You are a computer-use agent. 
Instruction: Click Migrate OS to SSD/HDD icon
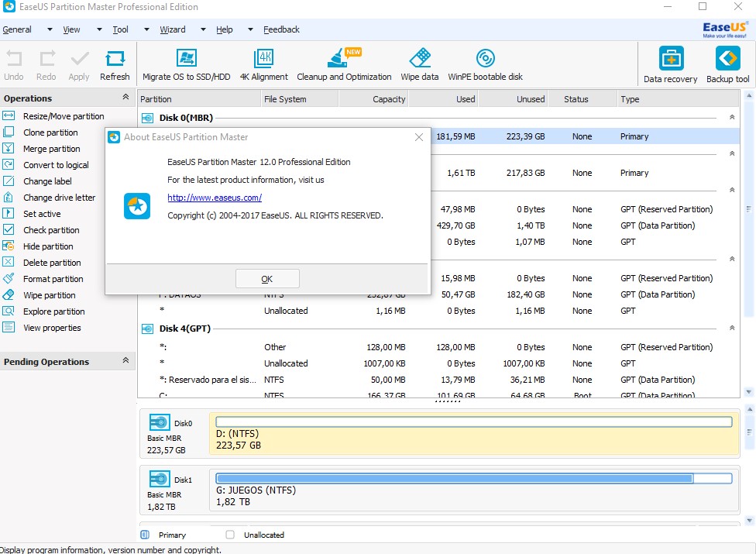click(186, 59)
